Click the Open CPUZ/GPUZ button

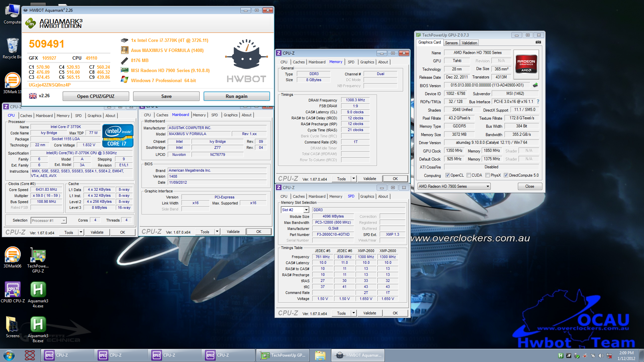(x=96, y=96)
